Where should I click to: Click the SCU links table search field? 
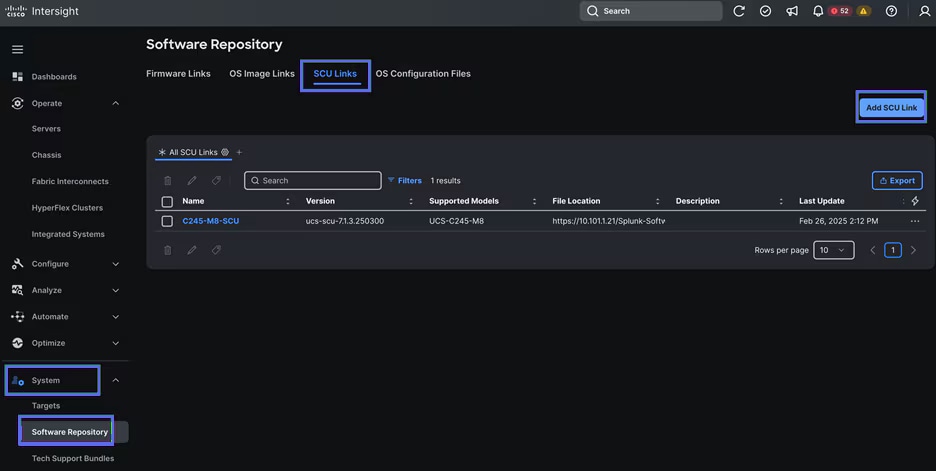[313, 180]
